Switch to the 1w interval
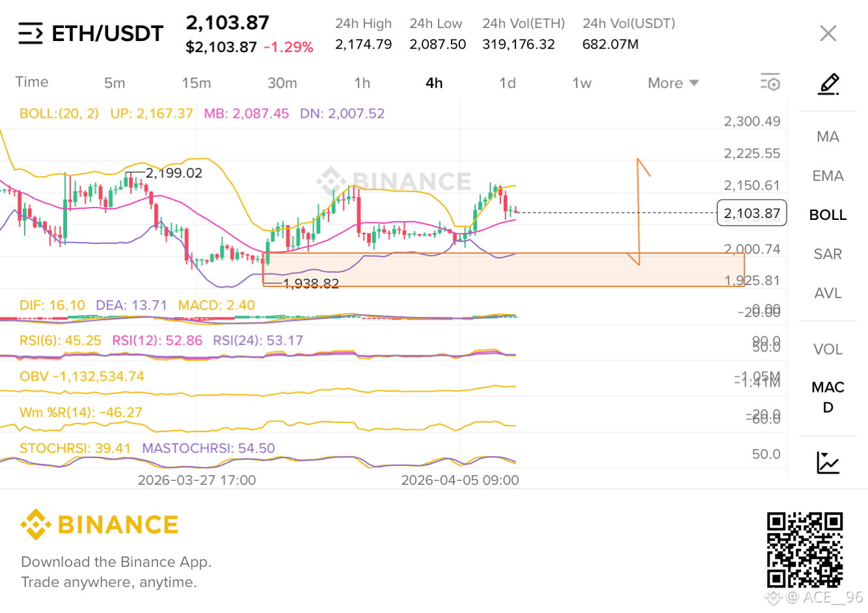Image resolution: width=868 pixels, height=613 pixels. pos(582,83)
